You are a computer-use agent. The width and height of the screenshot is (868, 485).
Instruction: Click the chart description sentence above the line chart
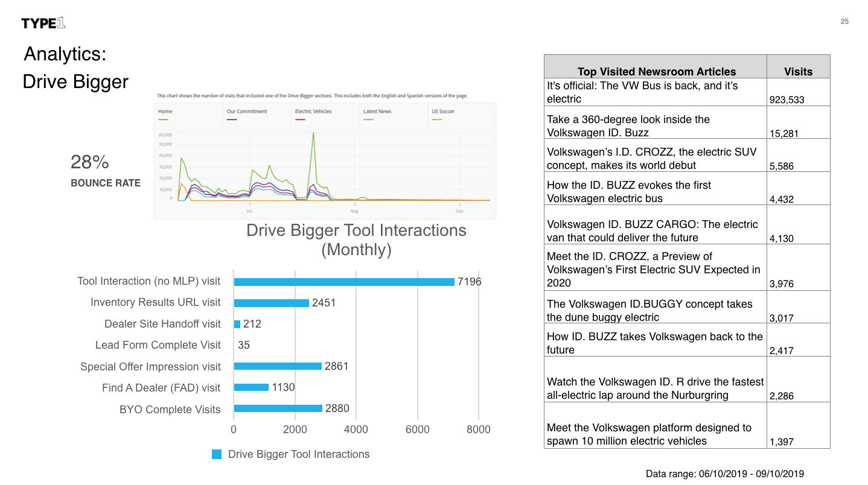312,96
